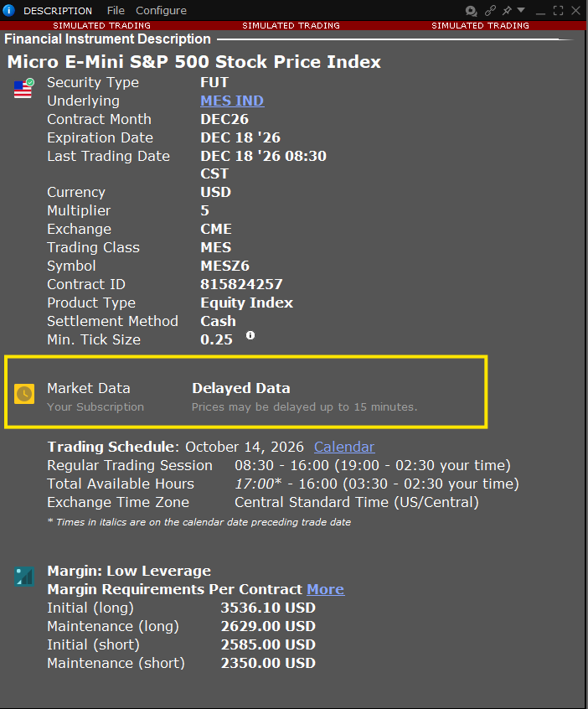Select the Equity Index product type value
The height and width of the screenshot is (709, 588).
point(247,303)
